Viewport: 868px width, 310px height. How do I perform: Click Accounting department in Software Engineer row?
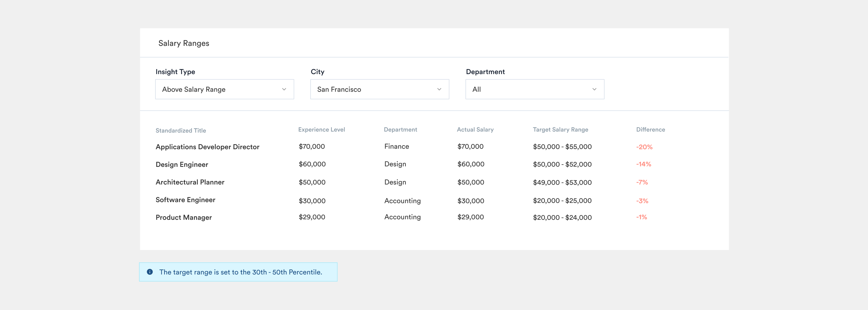402,201
